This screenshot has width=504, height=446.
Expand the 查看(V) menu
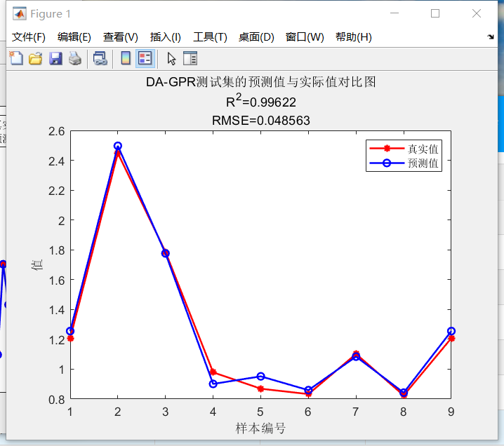(x=121, y=37)
